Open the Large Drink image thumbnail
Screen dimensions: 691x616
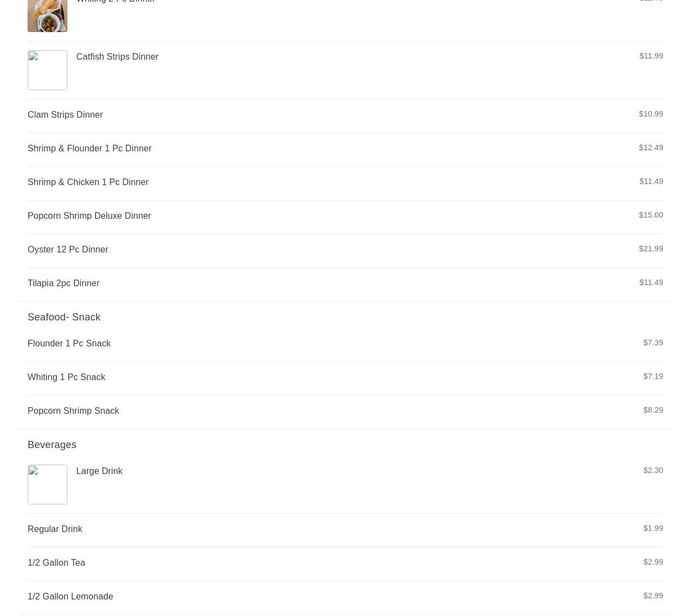[48, 485]
